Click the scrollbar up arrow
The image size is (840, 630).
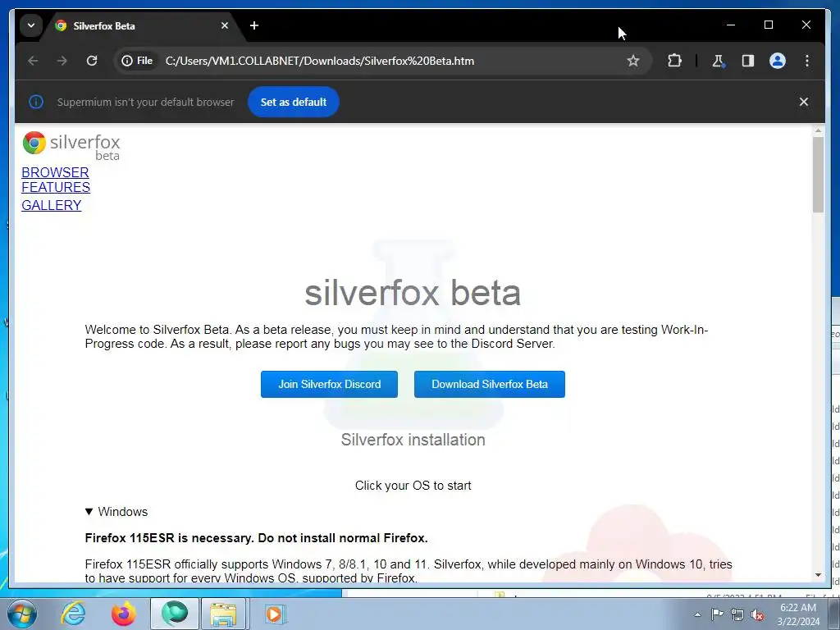pos(818,130)
